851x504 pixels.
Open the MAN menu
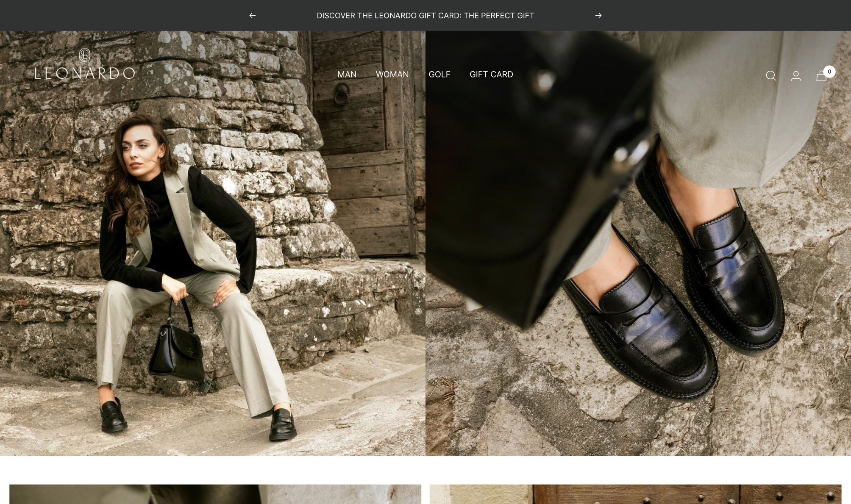click(347, 75)
